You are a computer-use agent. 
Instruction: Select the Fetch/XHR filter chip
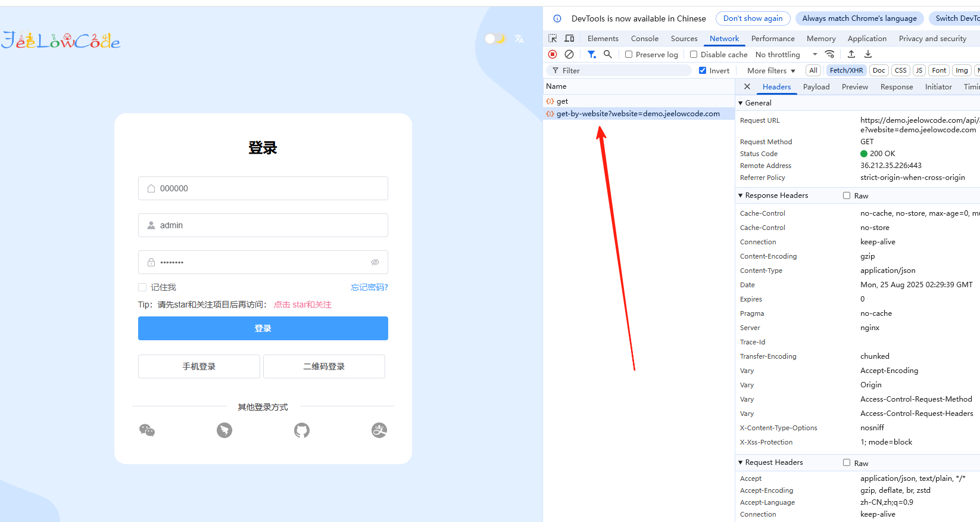pyautogui.click(x=846, y=70)
